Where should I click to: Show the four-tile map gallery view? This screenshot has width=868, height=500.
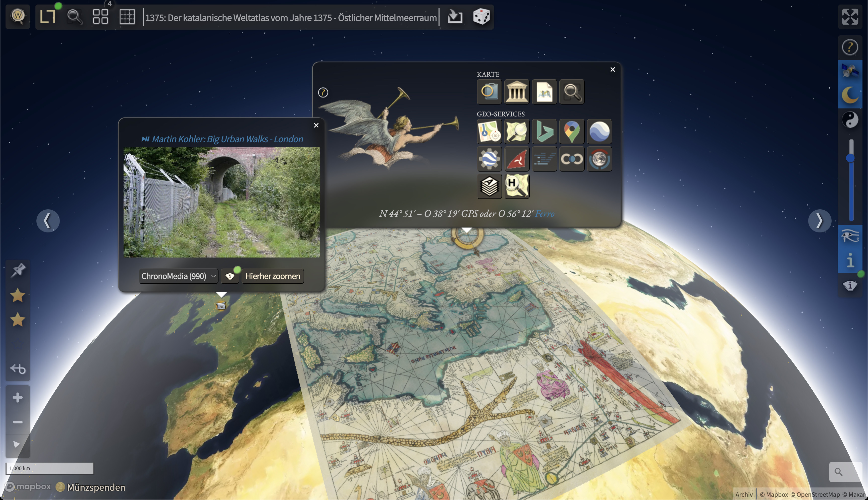[101, 16]
